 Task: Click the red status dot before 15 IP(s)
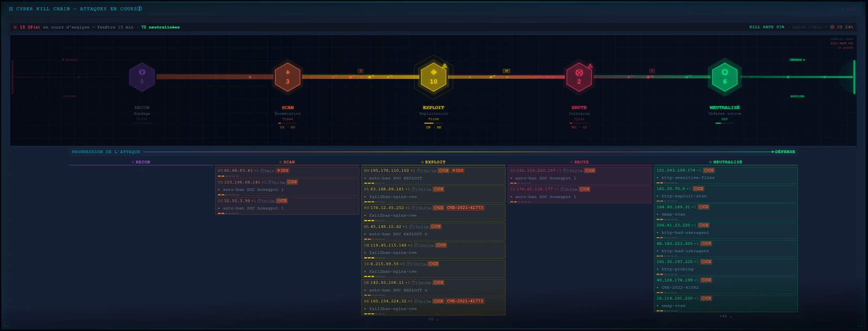[x=15, y=27]
